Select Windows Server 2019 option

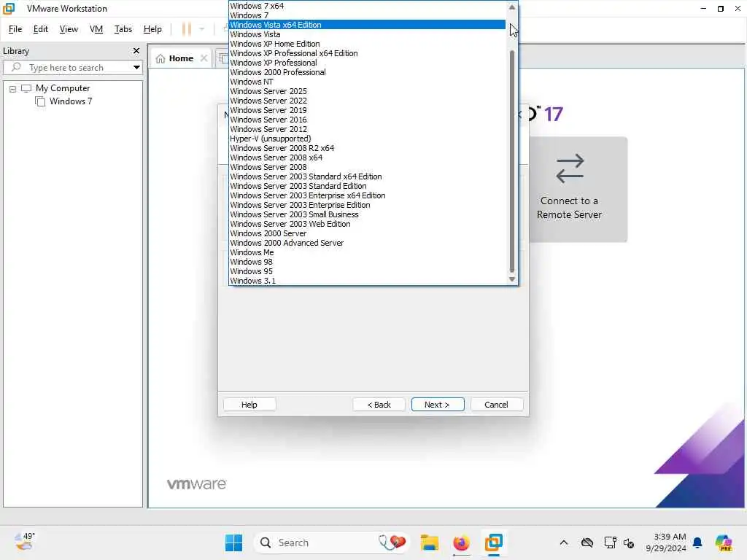point(367,111)
